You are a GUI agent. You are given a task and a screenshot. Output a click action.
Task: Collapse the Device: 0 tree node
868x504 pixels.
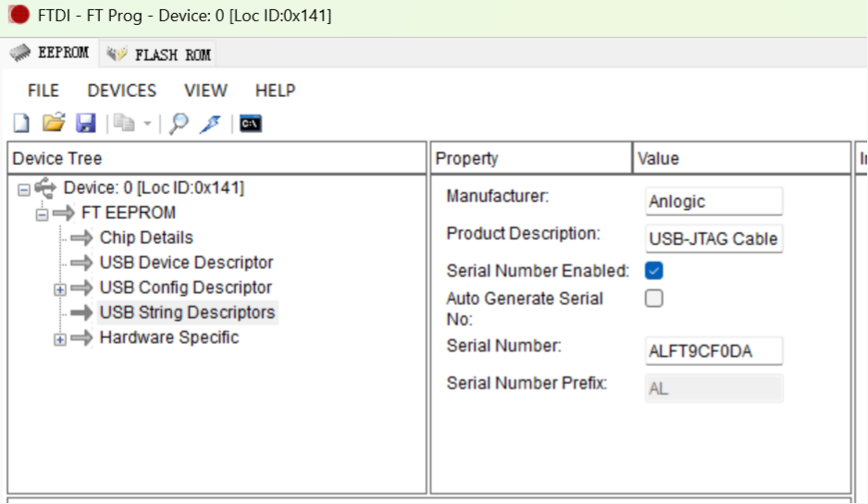click(x=24, y=191)
